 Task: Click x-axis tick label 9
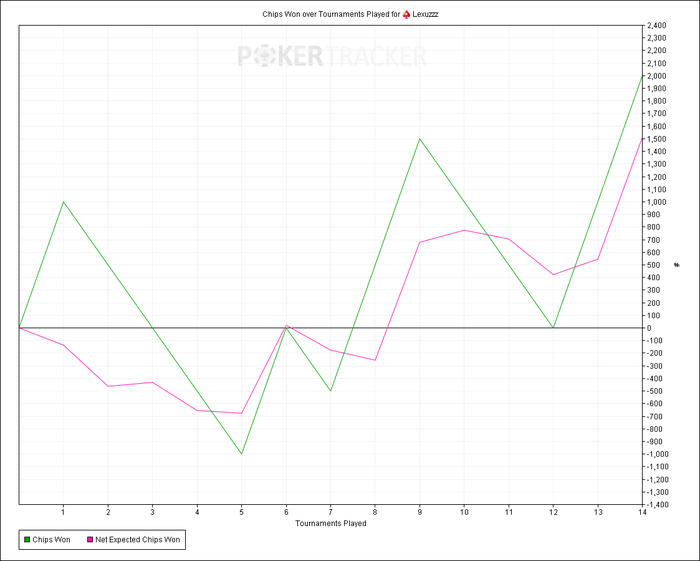pos(420,512)
